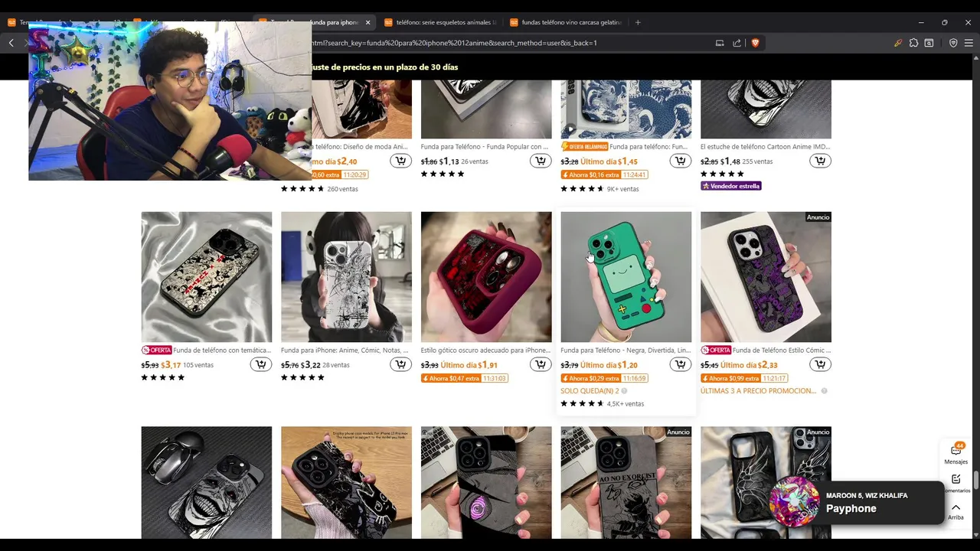Add the purple comic style case to cart
This screenshot has width=980, height=551.
click(820, 364)
